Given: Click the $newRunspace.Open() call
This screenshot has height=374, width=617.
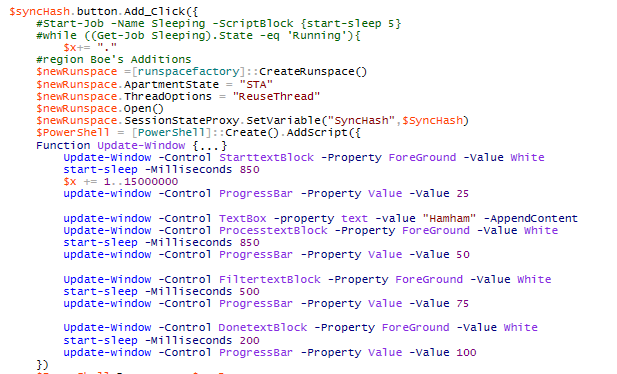Looking at the screenshot, I should pos(100,109).
